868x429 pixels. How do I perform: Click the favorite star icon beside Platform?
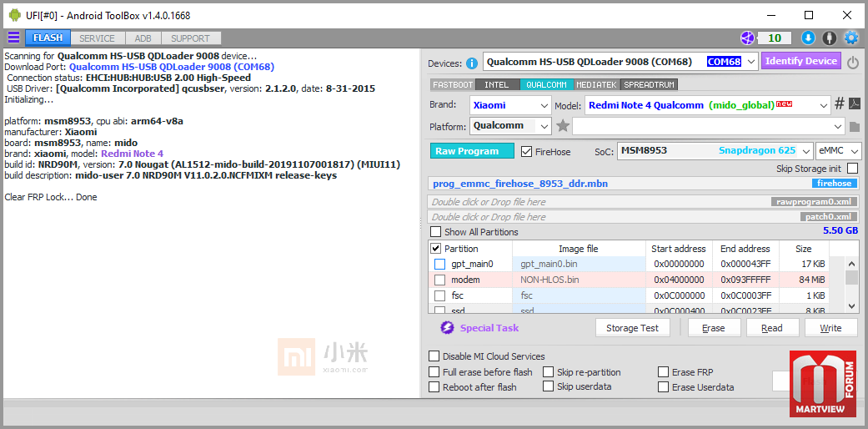(563, 126)
